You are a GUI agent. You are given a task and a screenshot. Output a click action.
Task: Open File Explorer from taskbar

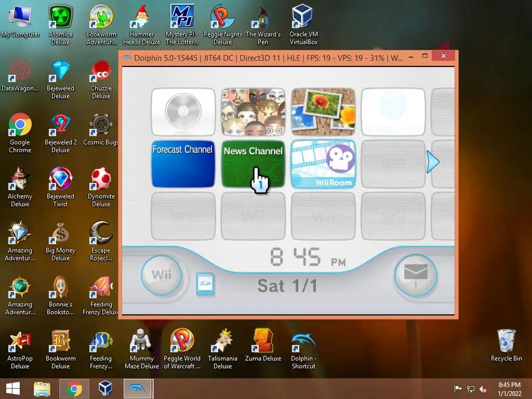(42, 389)
